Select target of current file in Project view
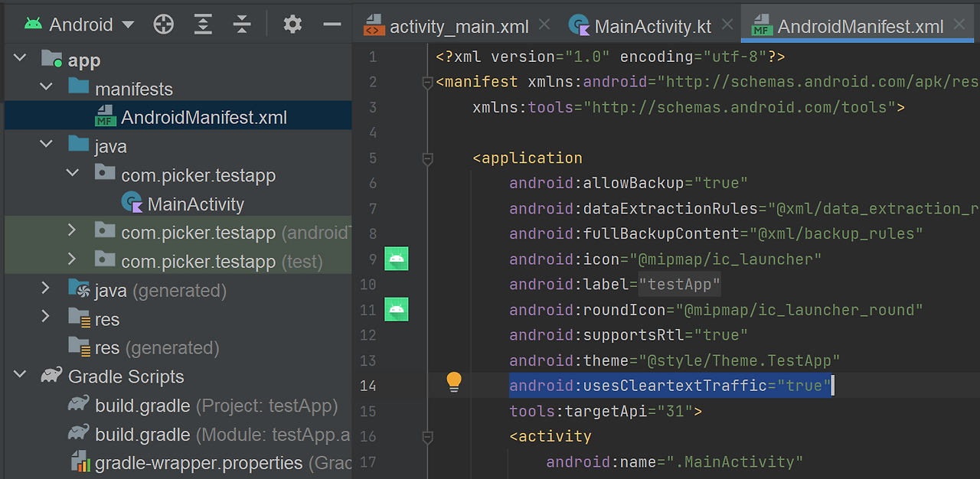Image resolution: width=980 pixels, height=479 pixels. click(x=163, y=24)
